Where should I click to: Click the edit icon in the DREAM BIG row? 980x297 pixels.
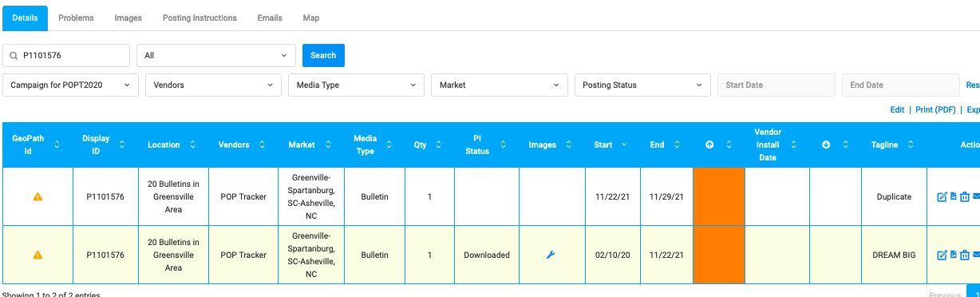pyautogui.click(x=942, y=255)
